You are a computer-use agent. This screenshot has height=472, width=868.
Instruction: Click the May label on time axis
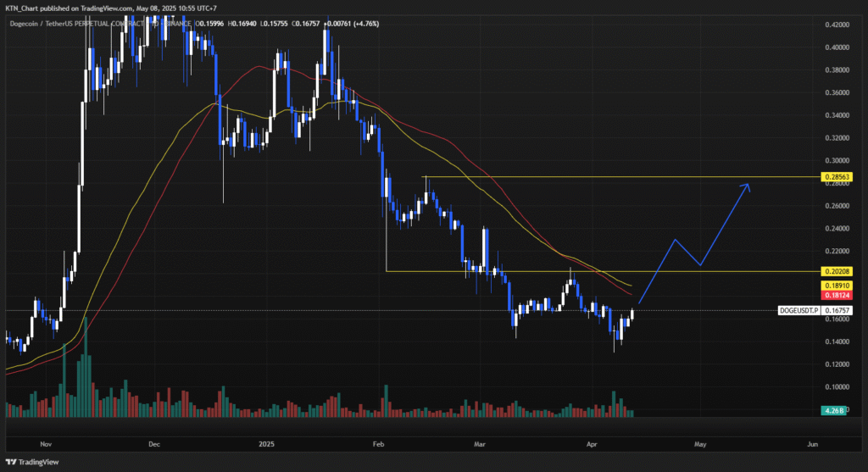click(x=700, y=444)
